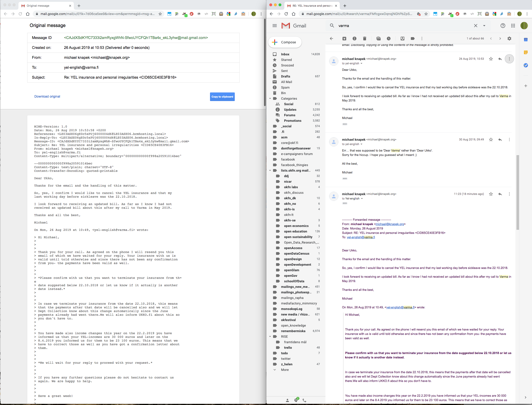Open the Gmail main menu hamburger

pos(275,26)
